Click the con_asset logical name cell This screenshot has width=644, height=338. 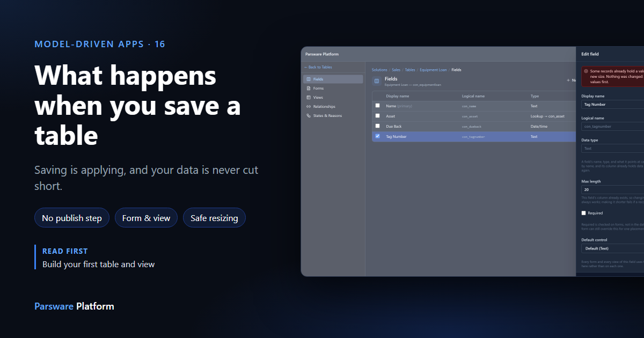470,116
